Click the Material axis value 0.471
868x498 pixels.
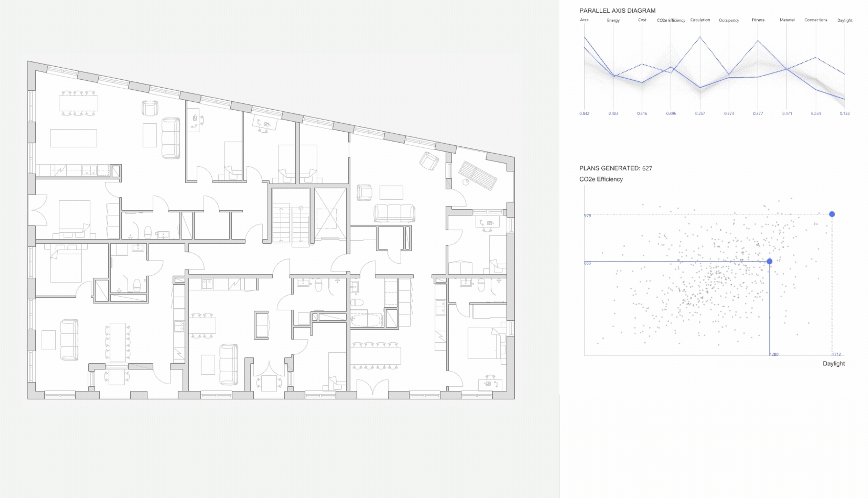pyautogui.click(x=787, y=113)
